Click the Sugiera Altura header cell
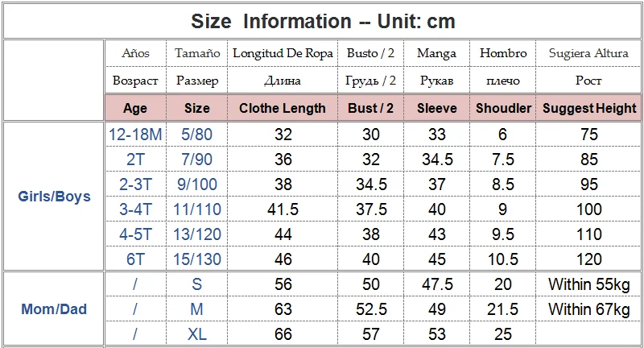 click(589, 53)
